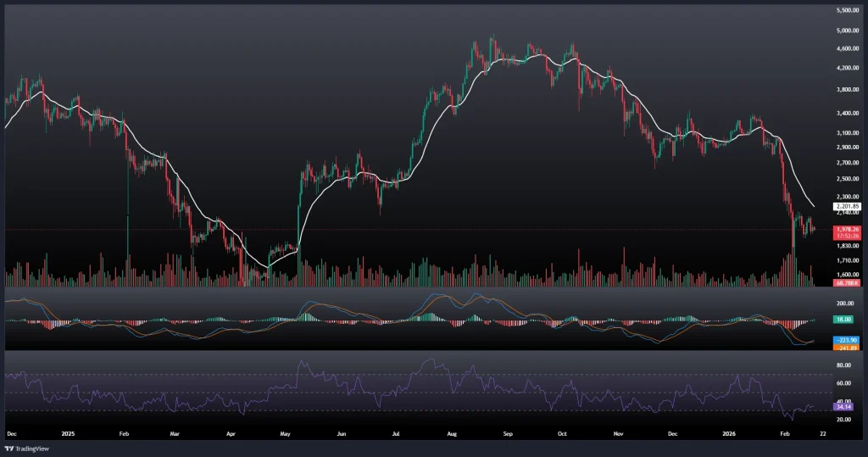Click the Aug month label on time axis
The width and height of the screenshot is (868, 457).
click(x=453, y=432)
